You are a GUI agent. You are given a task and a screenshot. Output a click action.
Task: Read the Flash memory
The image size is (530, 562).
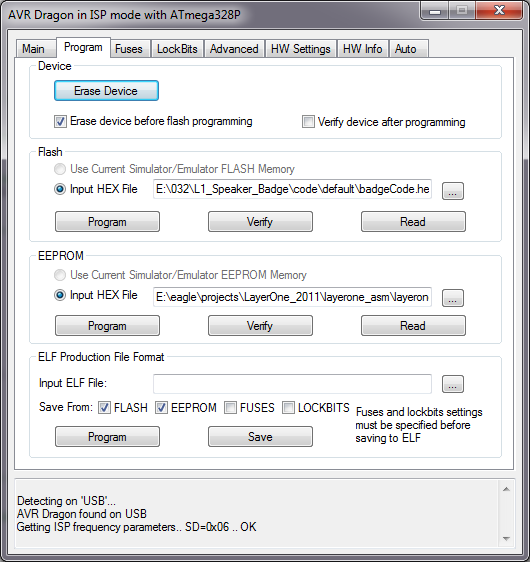point(413,222)
